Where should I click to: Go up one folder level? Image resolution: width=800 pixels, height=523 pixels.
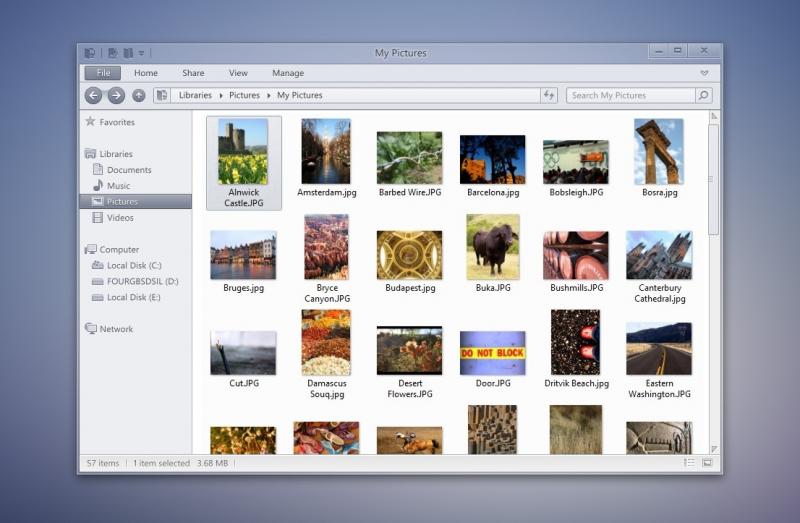(139, 95)
